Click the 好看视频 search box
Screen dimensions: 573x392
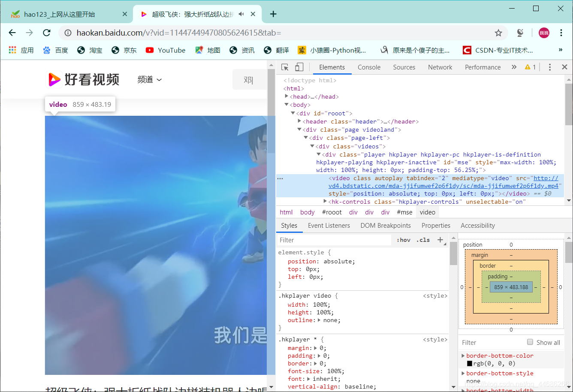[x=250, y=80]
